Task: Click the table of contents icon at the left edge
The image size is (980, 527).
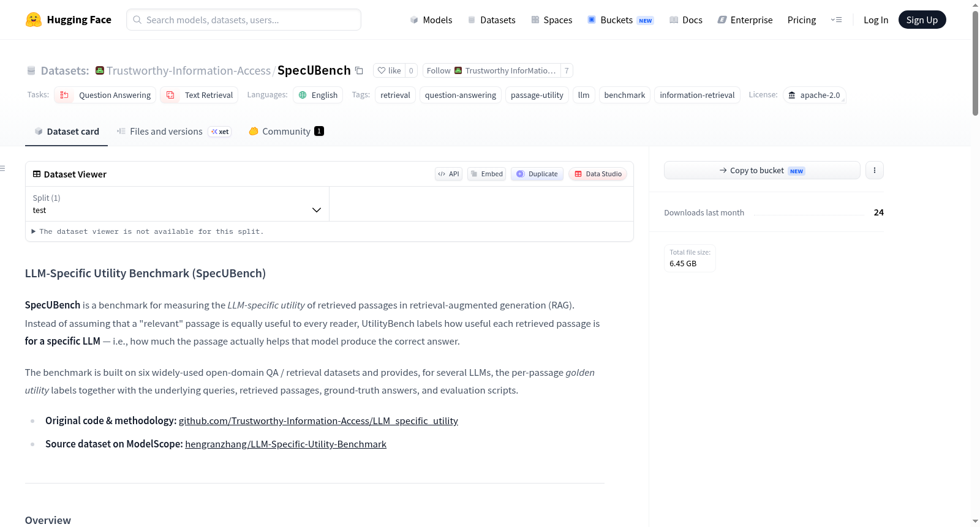Action: [2, 168]
